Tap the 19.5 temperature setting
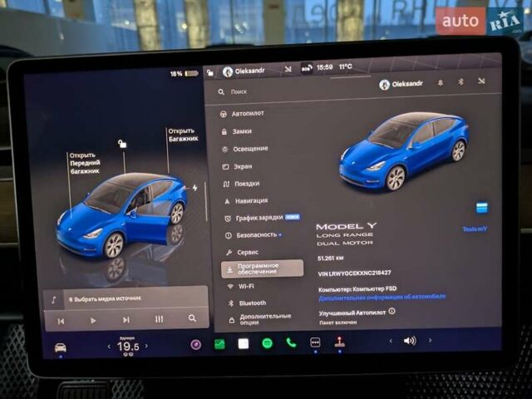532x399 pixels. pyautogui.click(x=128, y=347)
